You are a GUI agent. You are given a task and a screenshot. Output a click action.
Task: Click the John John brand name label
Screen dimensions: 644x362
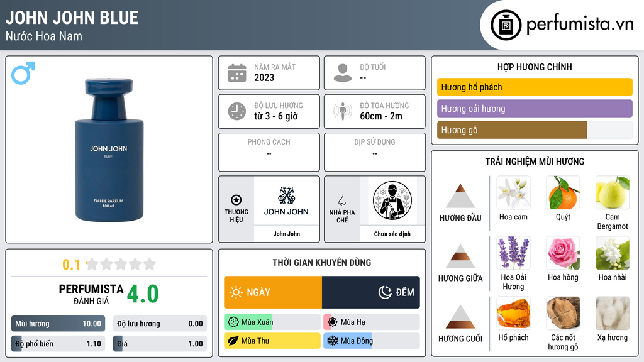[287, 234]
